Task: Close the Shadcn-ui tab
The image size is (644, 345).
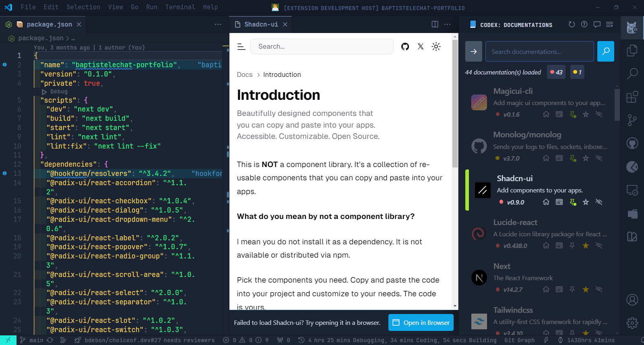Action: click(x=285, y=25)
